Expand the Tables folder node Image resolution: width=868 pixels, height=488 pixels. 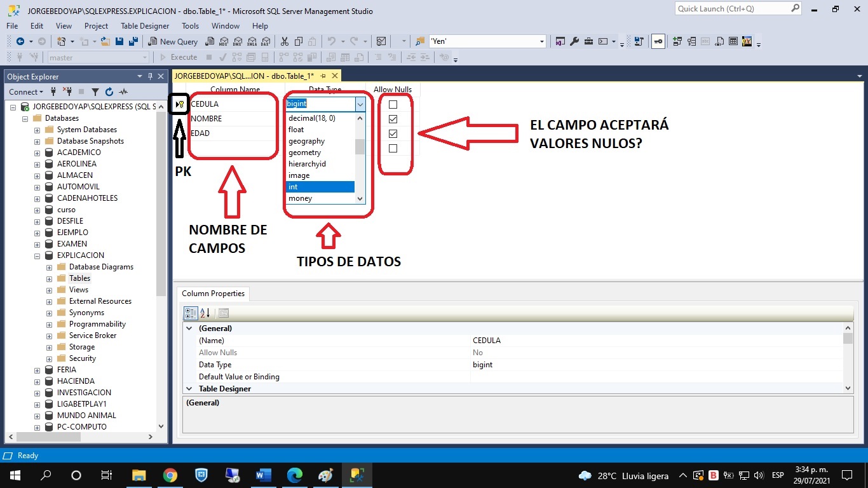click(x=50, y=278)
